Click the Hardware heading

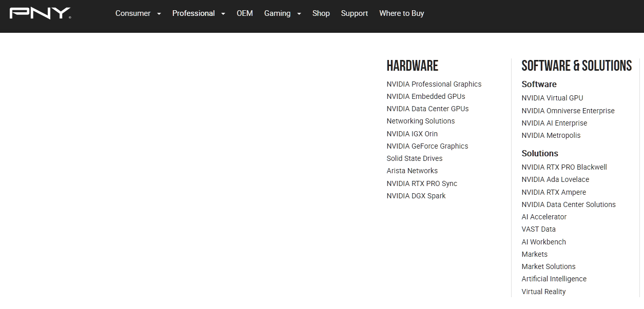pyautogui.click(x=413, y=66)
